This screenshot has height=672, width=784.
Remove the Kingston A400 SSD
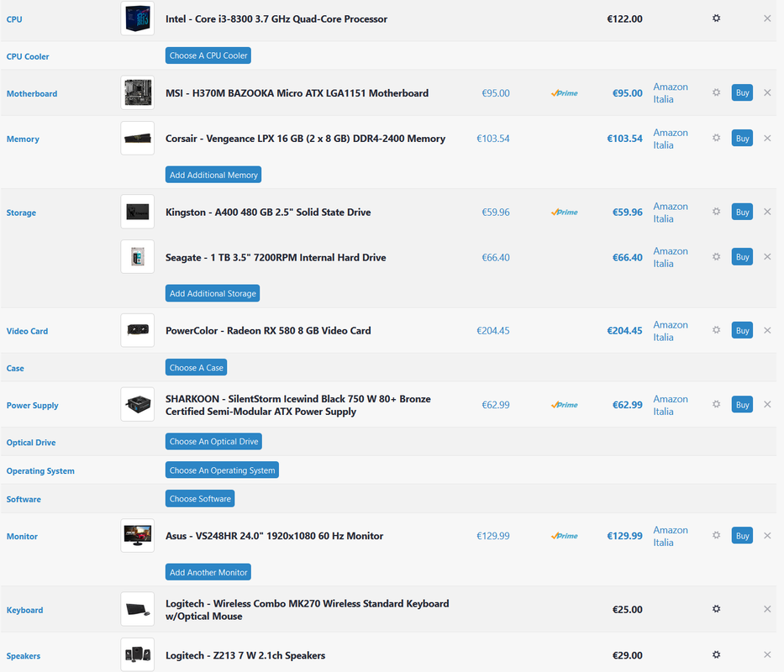coord(767,212)
